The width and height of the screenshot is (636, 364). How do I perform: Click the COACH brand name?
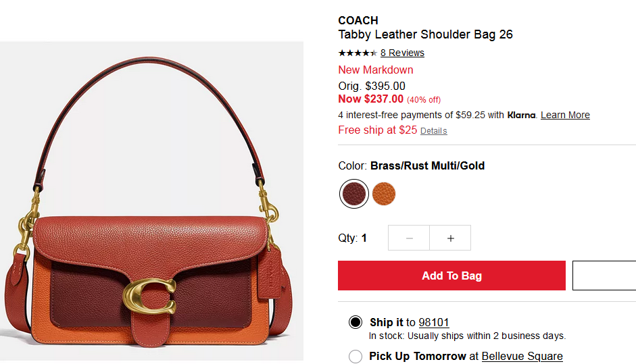[x=358, y=20]
